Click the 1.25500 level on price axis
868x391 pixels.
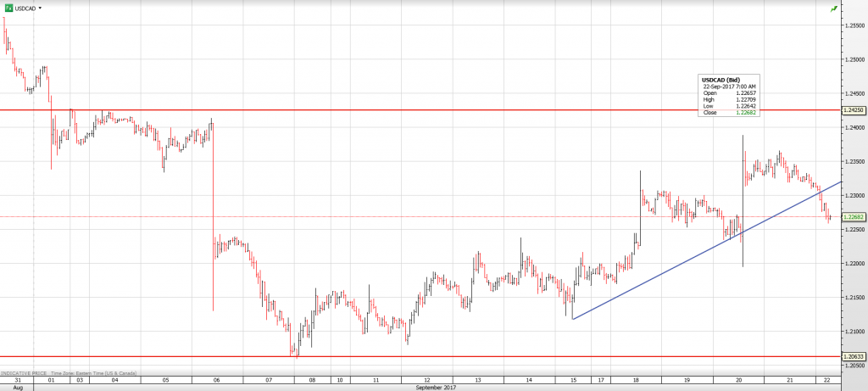coord(854,25)
